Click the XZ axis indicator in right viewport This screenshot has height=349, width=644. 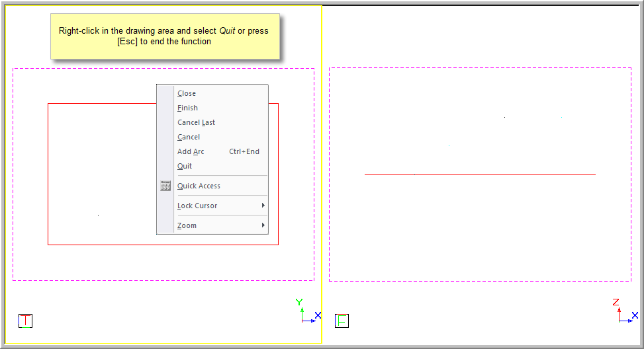point(624,312)
